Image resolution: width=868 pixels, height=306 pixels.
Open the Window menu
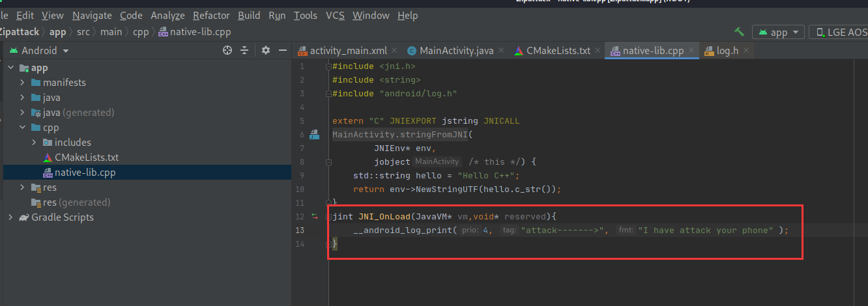[371, 15]
